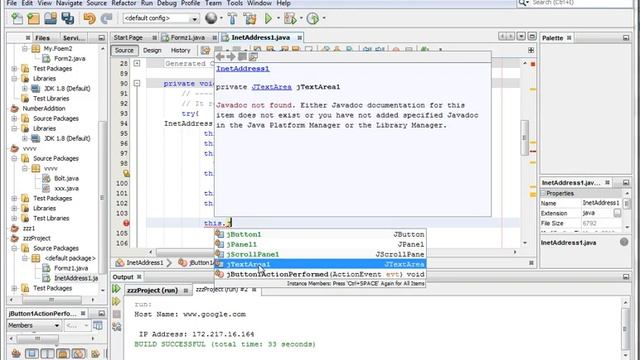This screenshot has width=640, height=360.
Task: Click the Stop icon in Output panel
Action: [x=116, y=314]
